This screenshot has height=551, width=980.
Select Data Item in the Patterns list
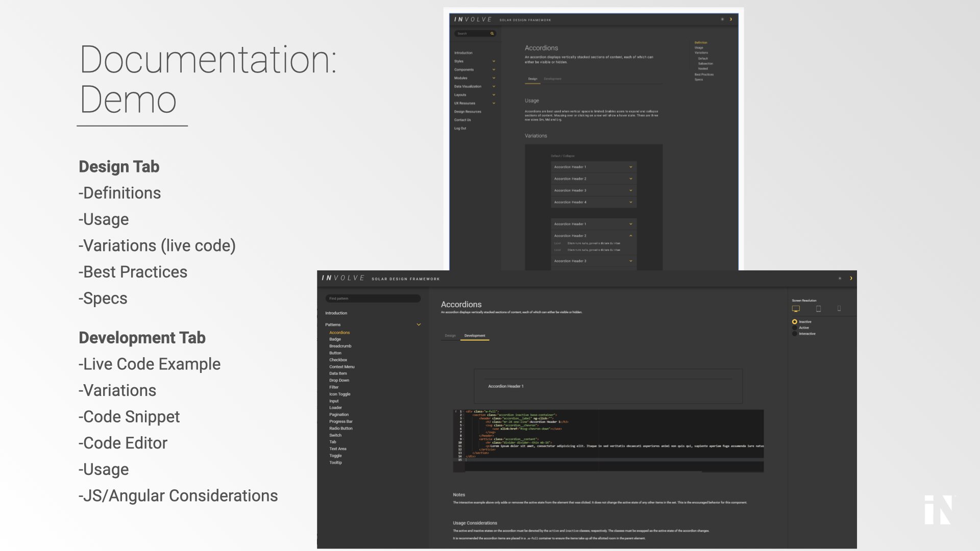coord(338,373)
